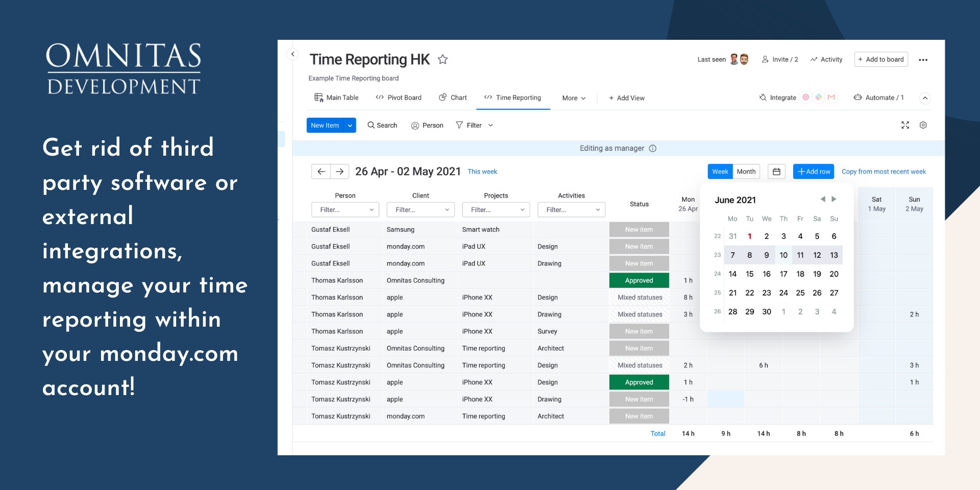
Task: Open the Integrate panel
Action: coord(777,97)
